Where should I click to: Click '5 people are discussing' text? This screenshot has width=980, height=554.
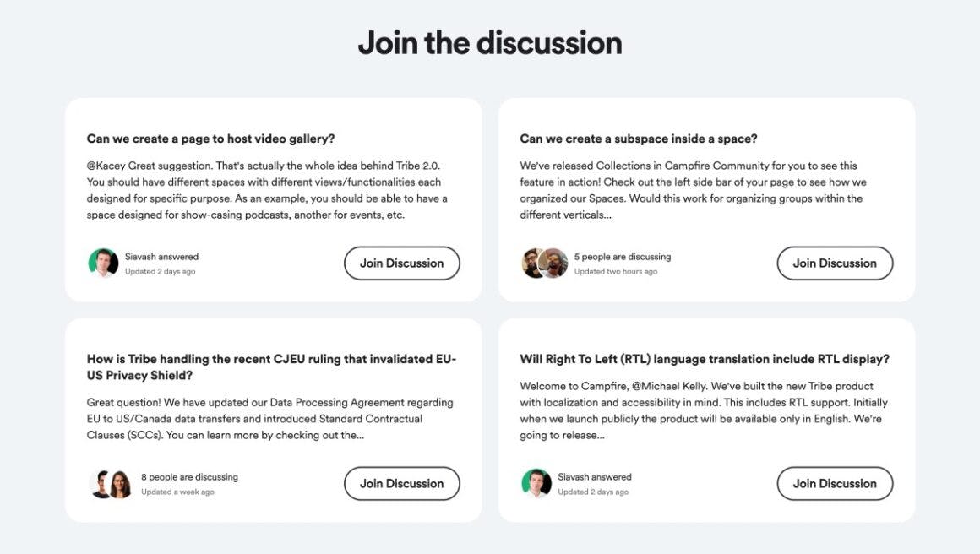click(622, 257)
